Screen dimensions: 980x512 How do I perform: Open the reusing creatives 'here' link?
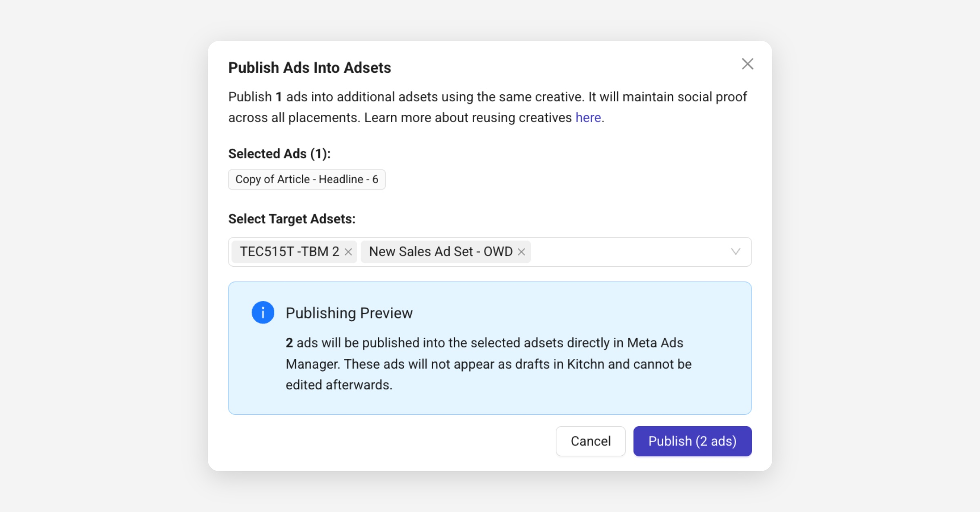click(588, 118)
